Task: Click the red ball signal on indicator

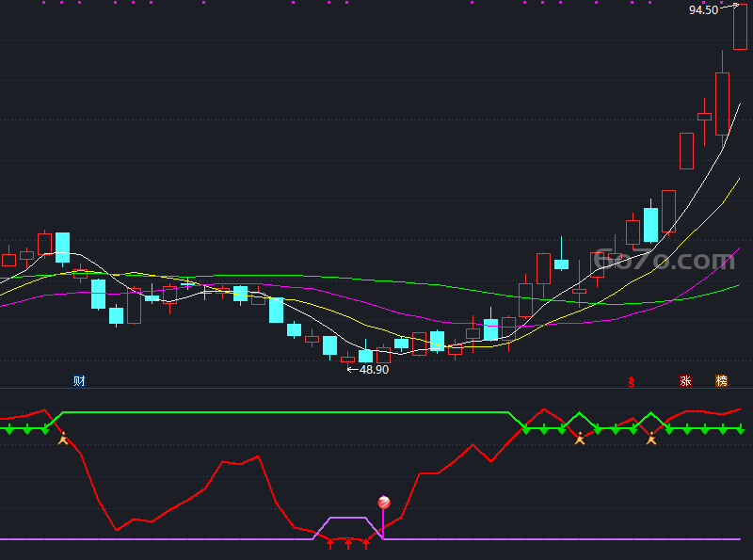Action: (x=384, y=503)
